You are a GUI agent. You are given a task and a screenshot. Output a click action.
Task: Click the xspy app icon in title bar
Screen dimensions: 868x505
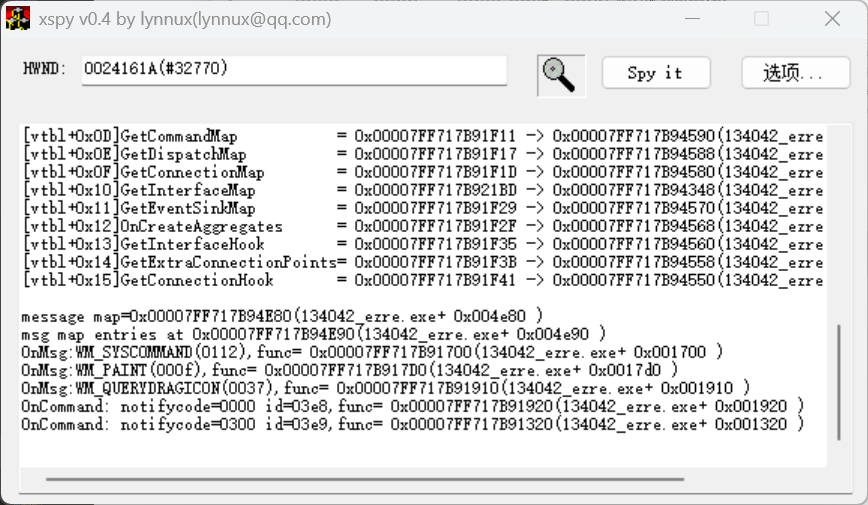17,19
